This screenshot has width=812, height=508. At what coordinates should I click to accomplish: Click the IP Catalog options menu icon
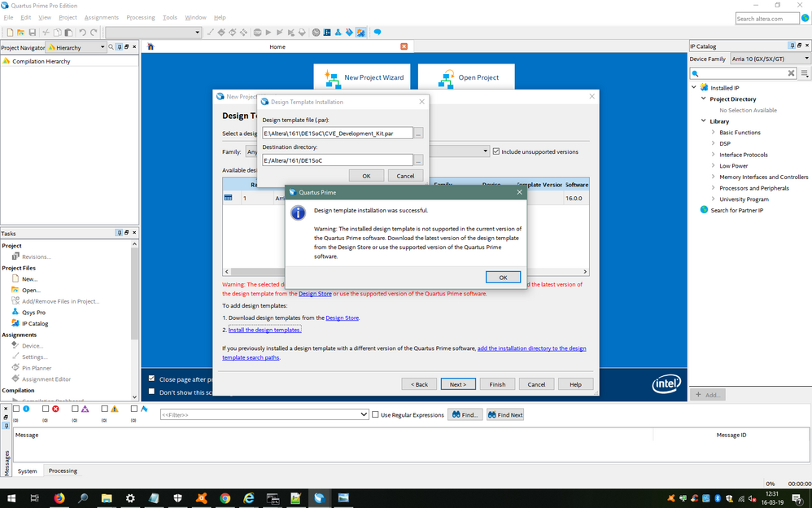(x=804, y=73)
